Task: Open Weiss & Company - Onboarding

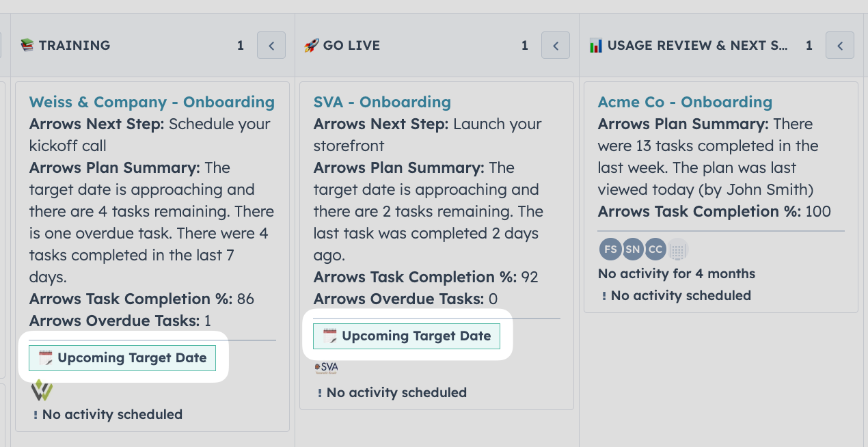Action: click(x=152, y=101)
